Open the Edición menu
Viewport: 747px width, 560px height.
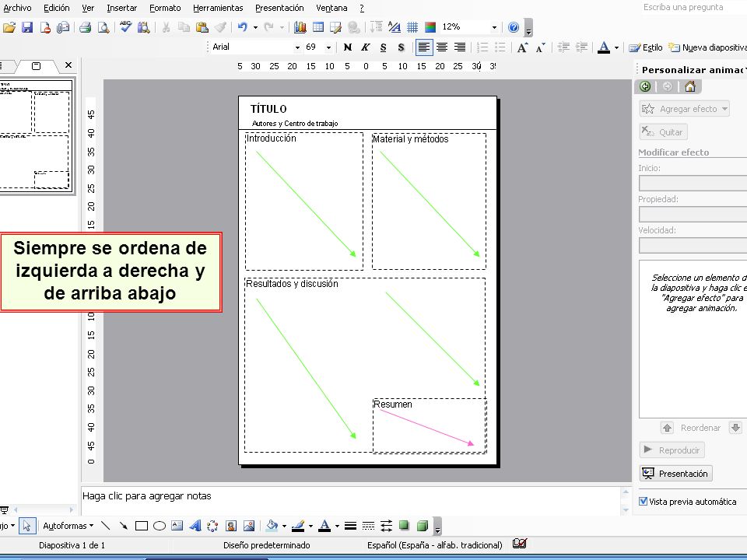point(56,8)
